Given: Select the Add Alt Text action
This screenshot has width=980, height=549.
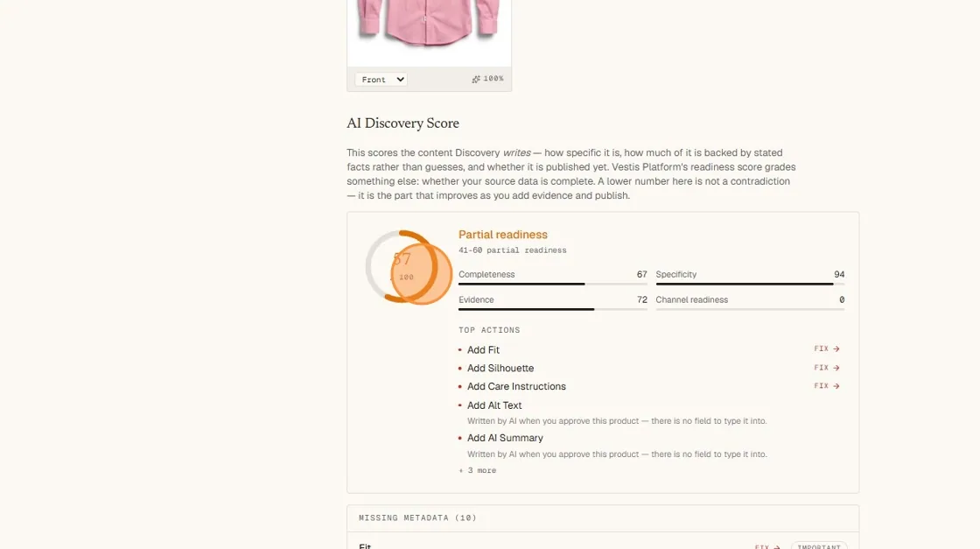Looking at the screenshot, I should 494,405.
